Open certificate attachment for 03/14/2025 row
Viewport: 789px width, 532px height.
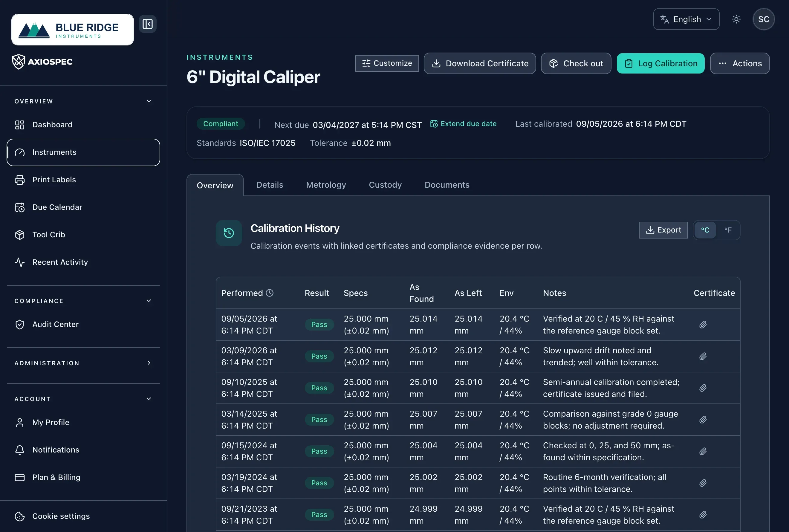[703, 420]
